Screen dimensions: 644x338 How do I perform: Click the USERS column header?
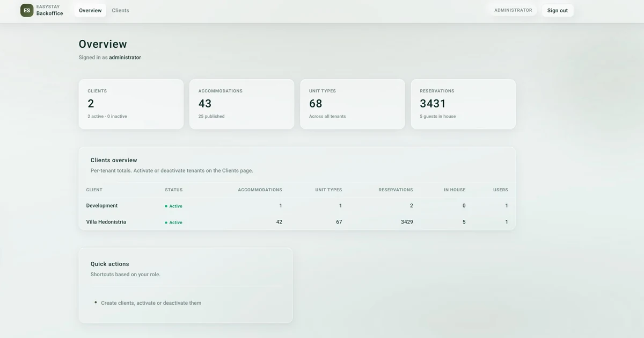click(501, 190)
